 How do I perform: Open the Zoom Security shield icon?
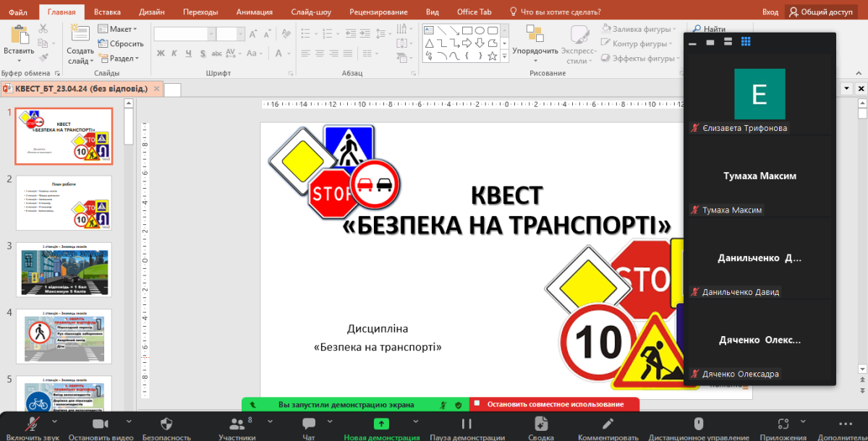tap(166, 424)
